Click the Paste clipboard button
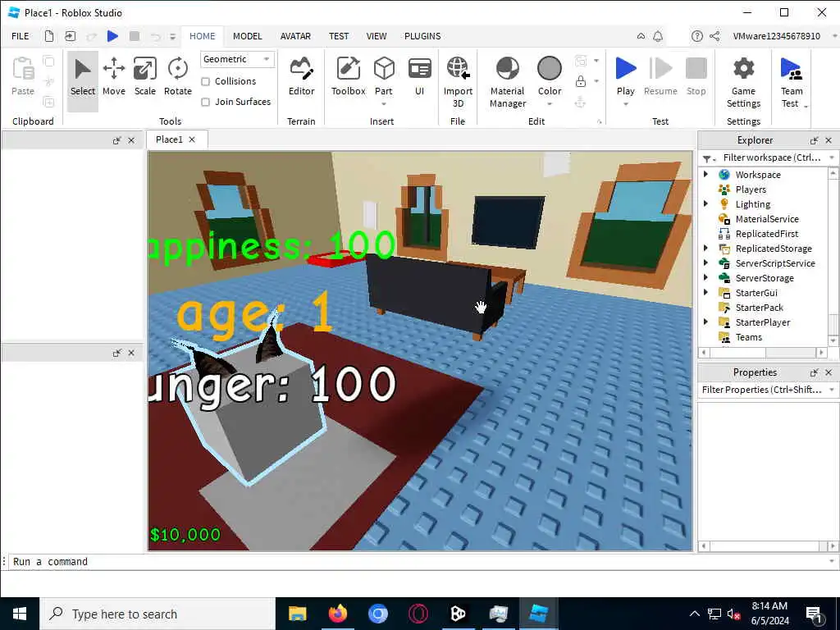The width and height of the screenshot is (840, 630). (23, 76)
